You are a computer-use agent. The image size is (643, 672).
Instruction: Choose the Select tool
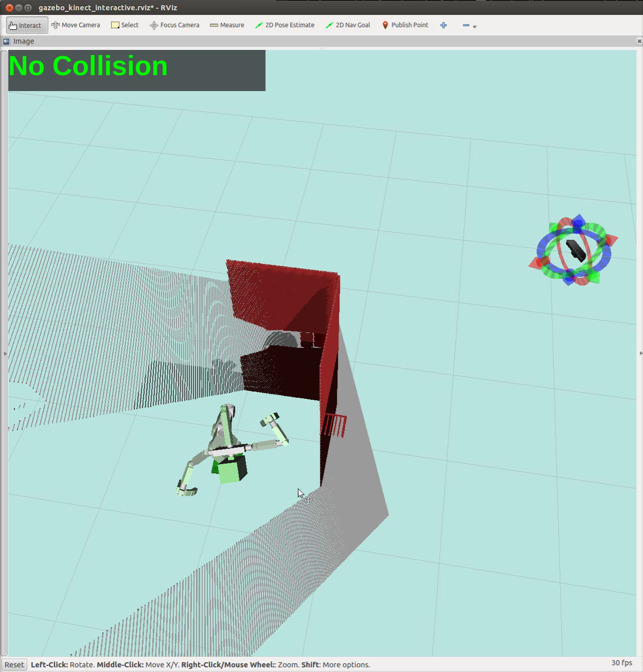(x=125, y=25)
